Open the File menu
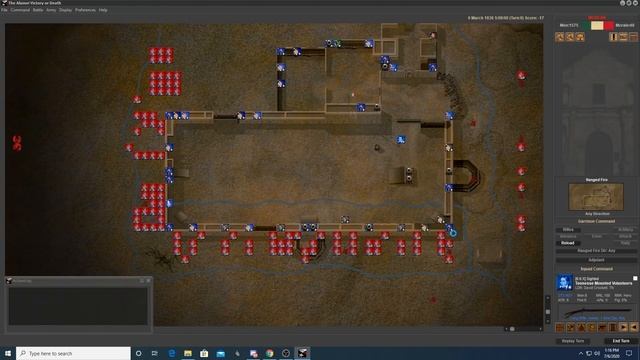 pos(4,10)
